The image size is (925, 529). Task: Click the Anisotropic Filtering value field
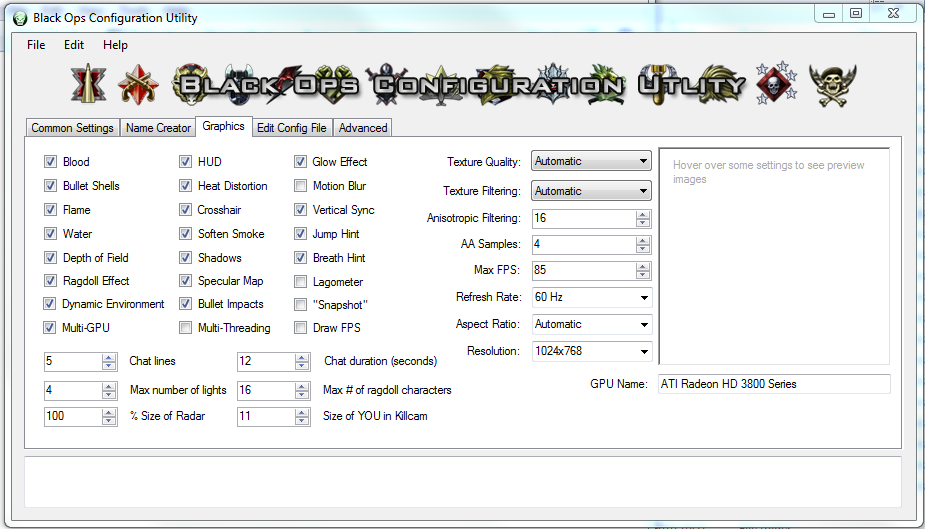coord(584,218)
